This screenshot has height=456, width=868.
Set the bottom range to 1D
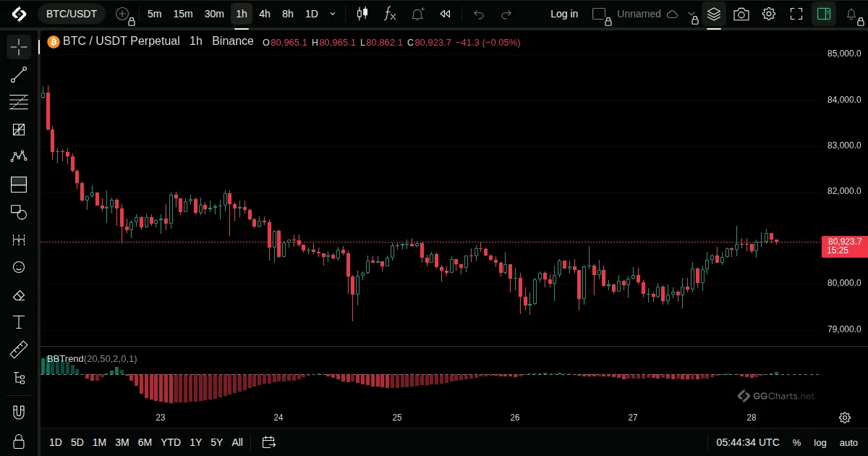coord(55,442)
